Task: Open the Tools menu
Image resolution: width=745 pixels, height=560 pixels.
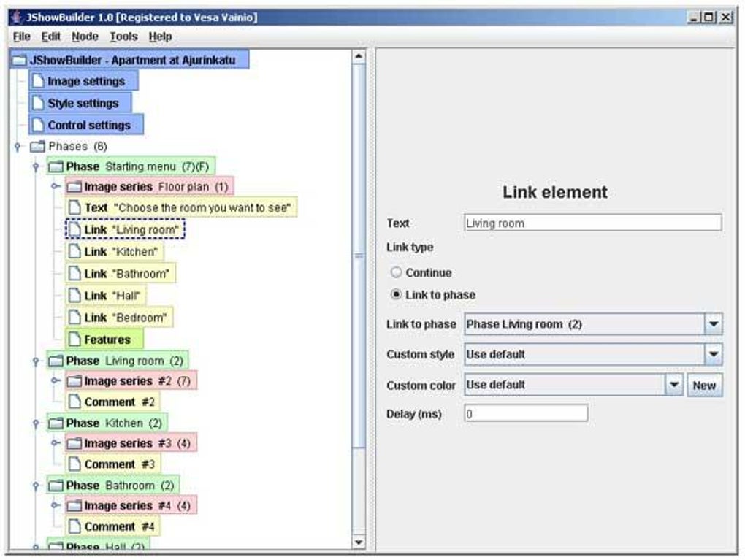Action: coord(123,37)
